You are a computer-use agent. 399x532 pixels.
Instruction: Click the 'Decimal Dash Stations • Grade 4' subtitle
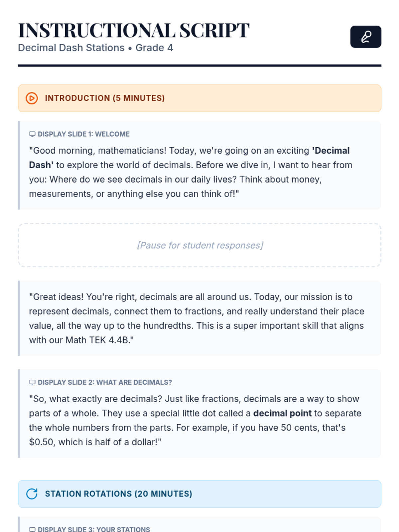point(95,48)
